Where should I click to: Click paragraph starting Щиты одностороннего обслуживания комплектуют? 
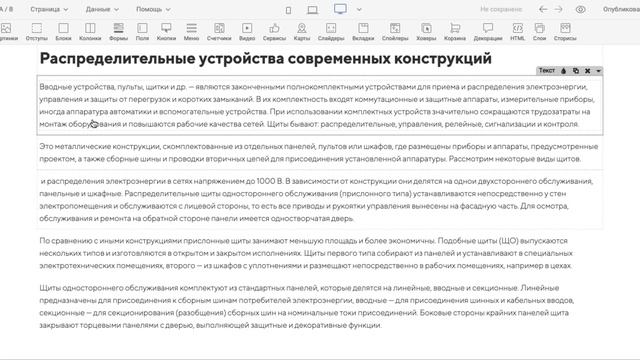click(307, 307)
